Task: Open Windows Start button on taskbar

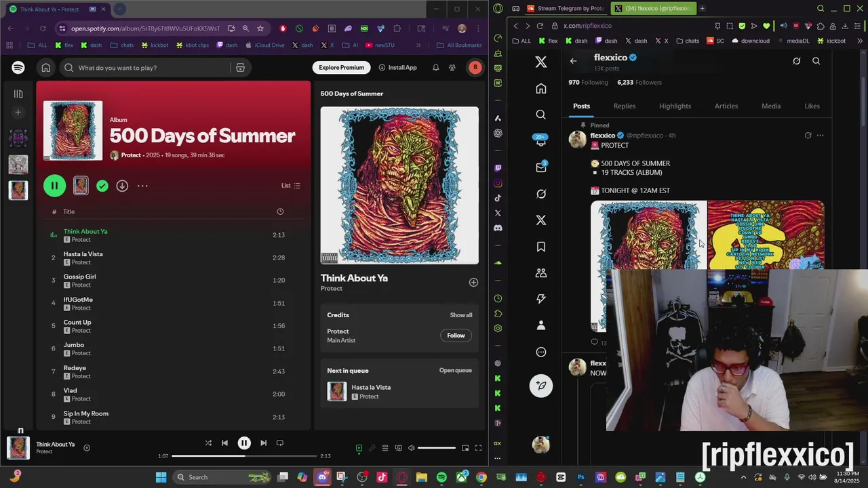Action: tap(161, 477)
